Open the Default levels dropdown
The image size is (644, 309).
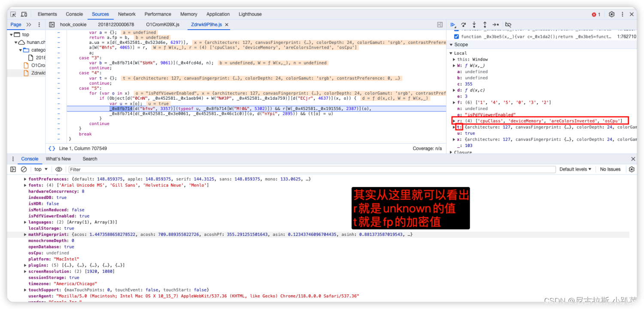tap(575, 169)
